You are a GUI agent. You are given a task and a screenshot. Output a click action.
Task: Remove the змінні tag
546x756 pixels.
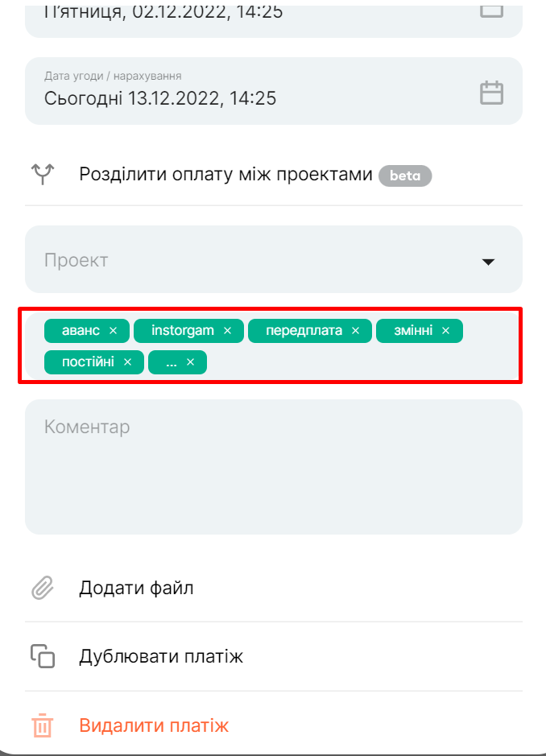pos(445,331)
